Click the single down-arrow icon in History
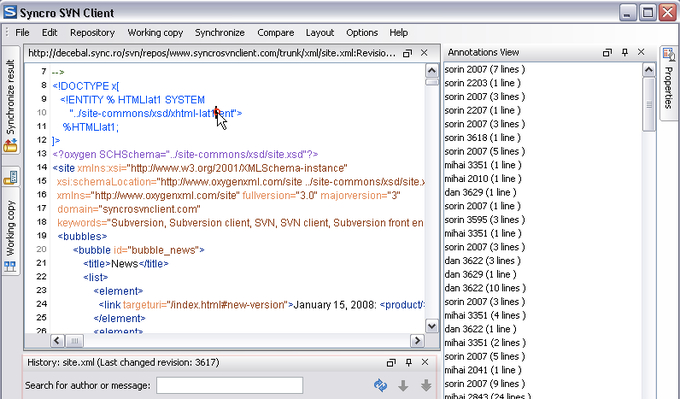The width and height of the screenshot is (680, 399). click(403, 385)
